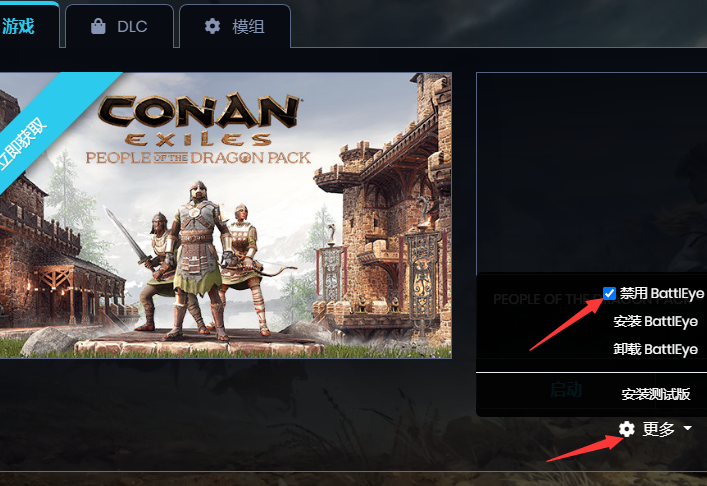The height and width of the screenshot is (486, 707).
Task: Click the gear icon beside 更多
Action: point(627,429)
